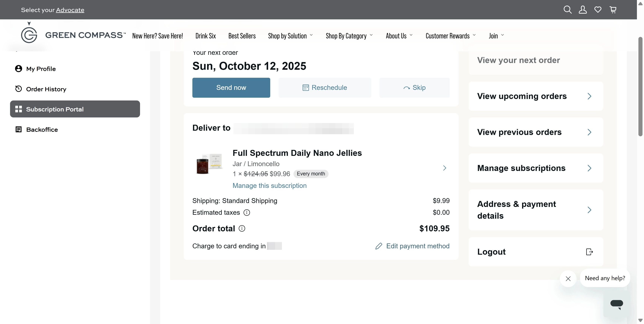The height and width of the screenshot is (324, 644).
Task: Click the Skip order button
Action: coord(414,88)
